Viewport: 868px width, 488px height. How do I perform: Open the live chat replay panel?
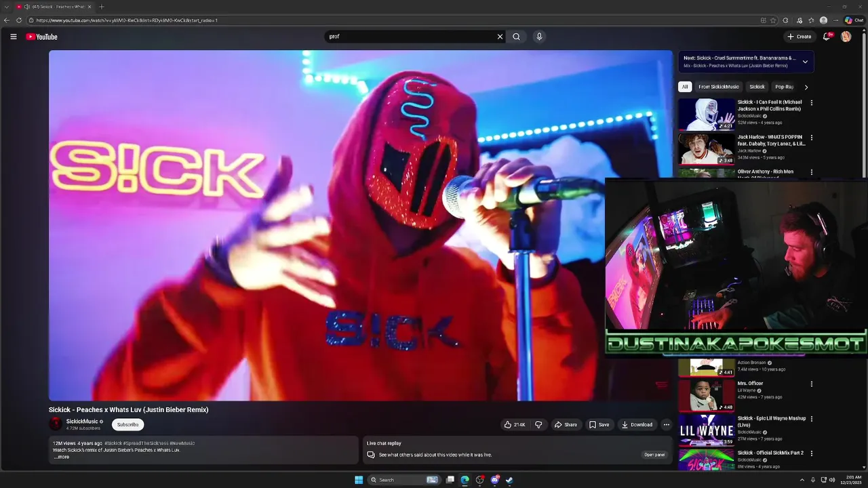654,455
